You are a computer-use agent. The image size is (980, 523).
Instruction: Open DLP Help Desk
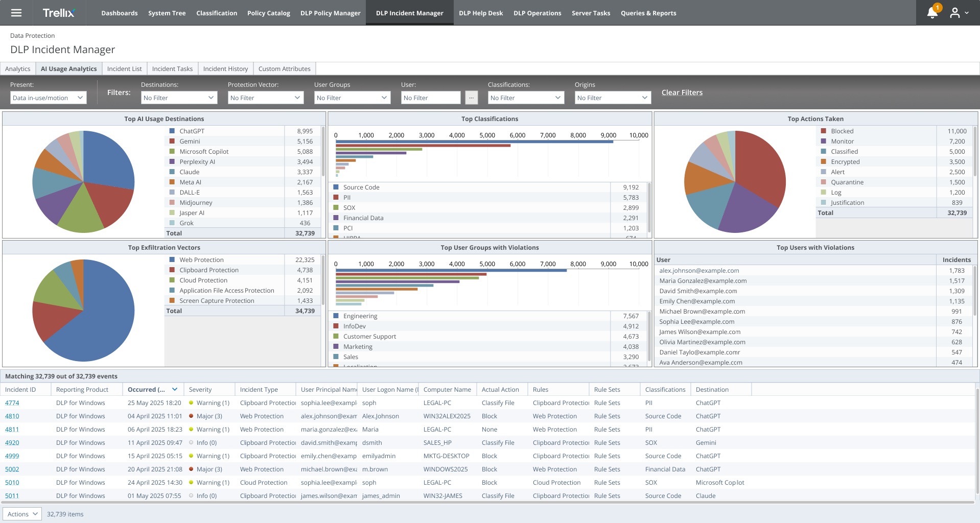tap(481, 13)
